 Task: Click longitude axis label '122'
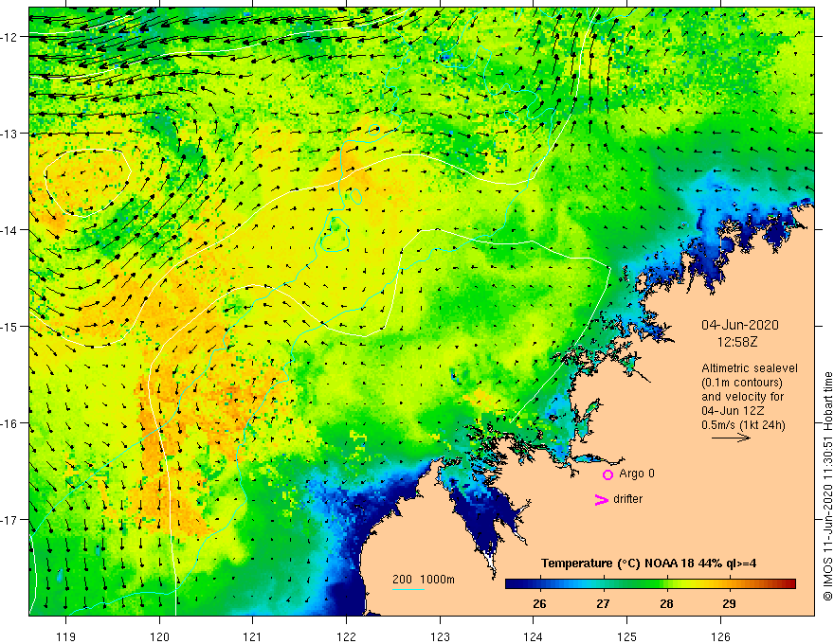pyautogui.click(x=346, y=636)
